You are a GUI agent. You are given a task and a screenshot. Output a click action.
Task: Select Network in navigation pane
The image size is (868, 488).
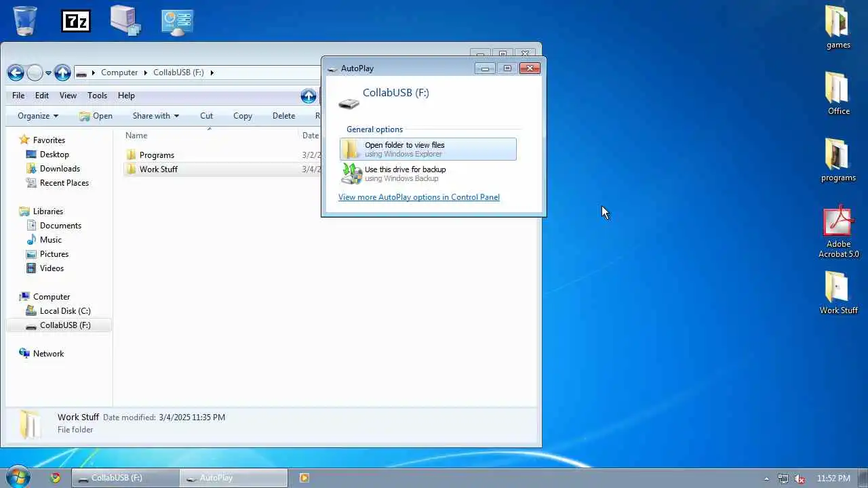48,354
